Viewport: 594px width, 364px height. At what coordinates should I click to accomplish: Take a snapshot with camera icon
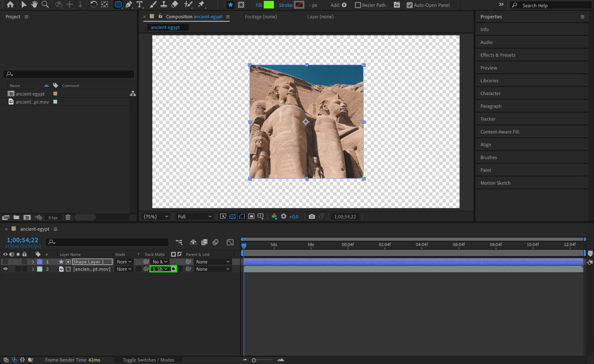pyautogui.click(x=311, y=216)
